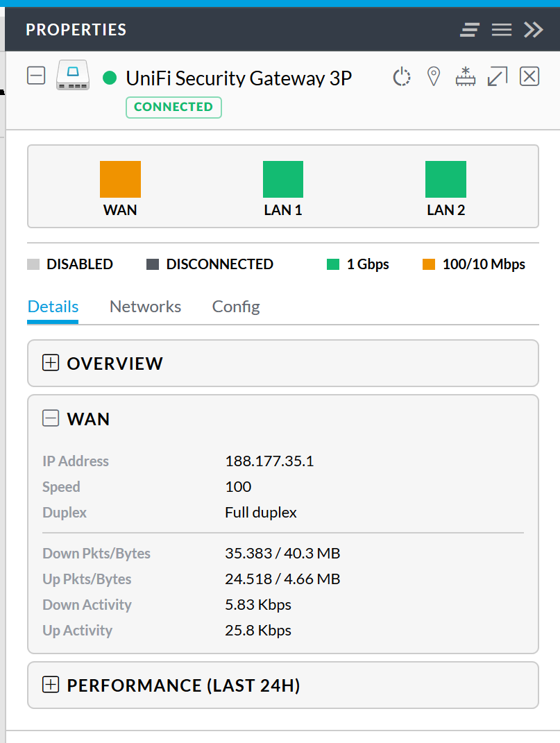
Task: Open the Networks tab
Action: click(145, 307)
